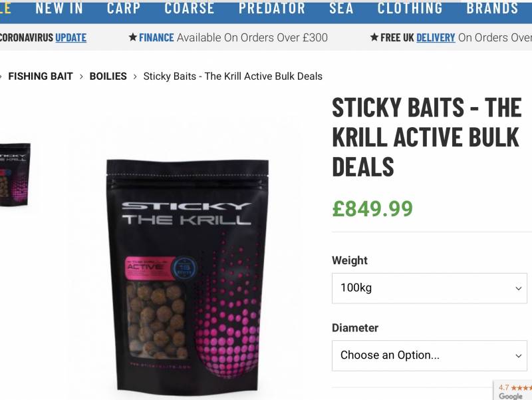Open the CLOTHING menu
Viewport: 532px width, 400px height.
point(410,9)
